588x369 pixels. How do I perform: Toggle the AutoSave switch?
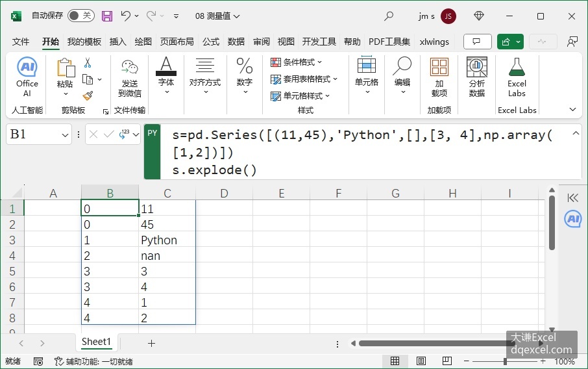pyautogui.click(x=80, y=16)
